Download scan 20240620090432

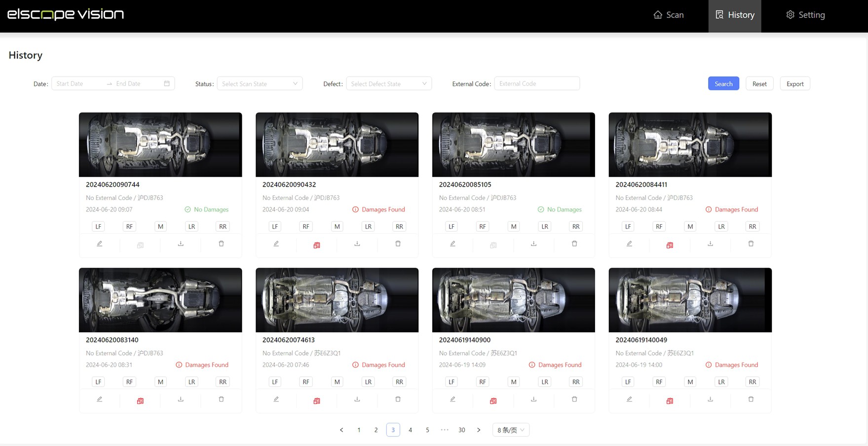pos(357,243)
